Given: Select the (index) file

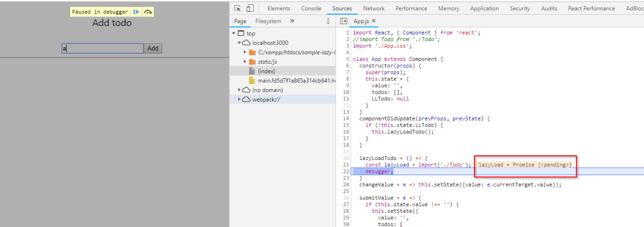Looking at the screenshot, I should [266, 71].
